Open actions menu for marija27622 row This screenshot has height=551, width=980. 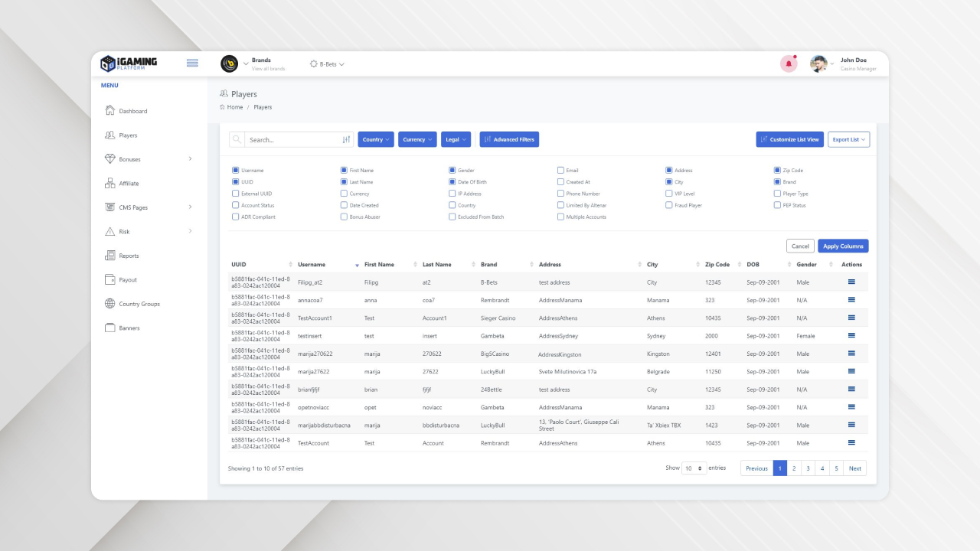point(851,371)
